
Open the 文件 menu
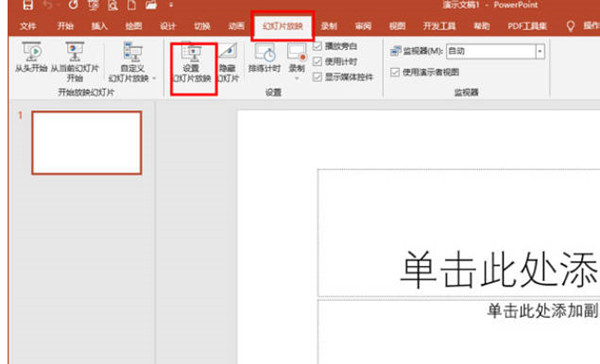click(28, 26)
